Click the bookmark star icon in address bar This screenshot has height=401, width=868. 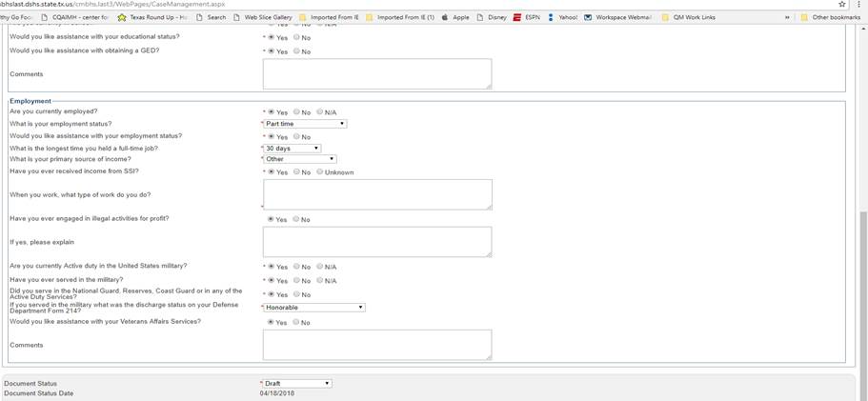[841, 5]
